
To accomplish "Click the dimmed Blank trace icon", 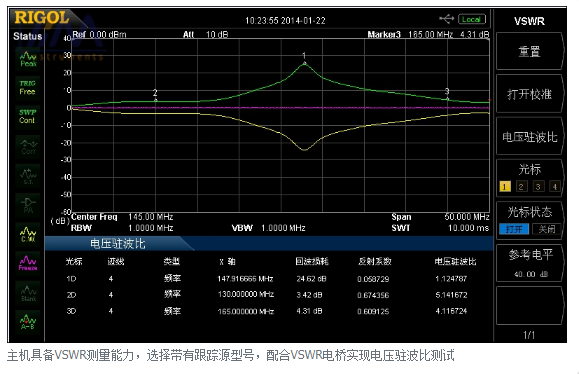I will click(x=28, y=293).
